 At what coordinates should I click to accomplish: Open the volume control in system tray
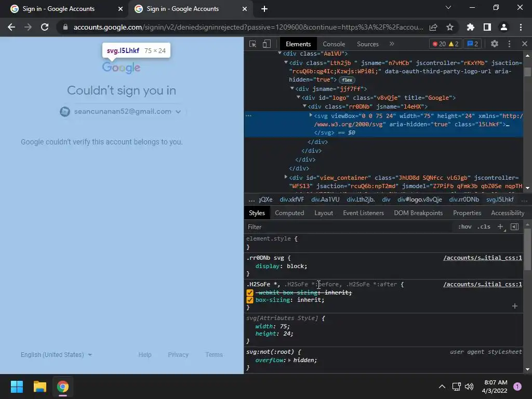pyautogui.click(x=469, y=387)
